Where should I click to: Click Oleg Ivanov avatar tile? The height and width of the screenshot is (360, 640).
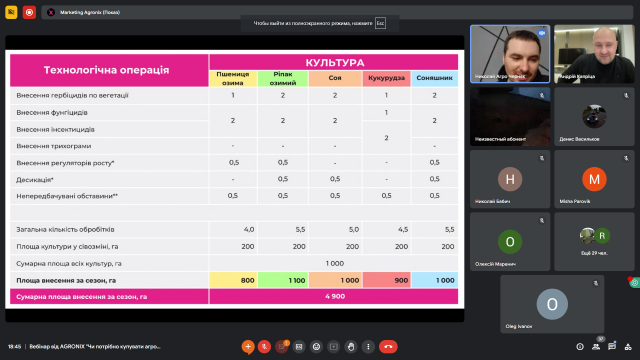(552, 304)
